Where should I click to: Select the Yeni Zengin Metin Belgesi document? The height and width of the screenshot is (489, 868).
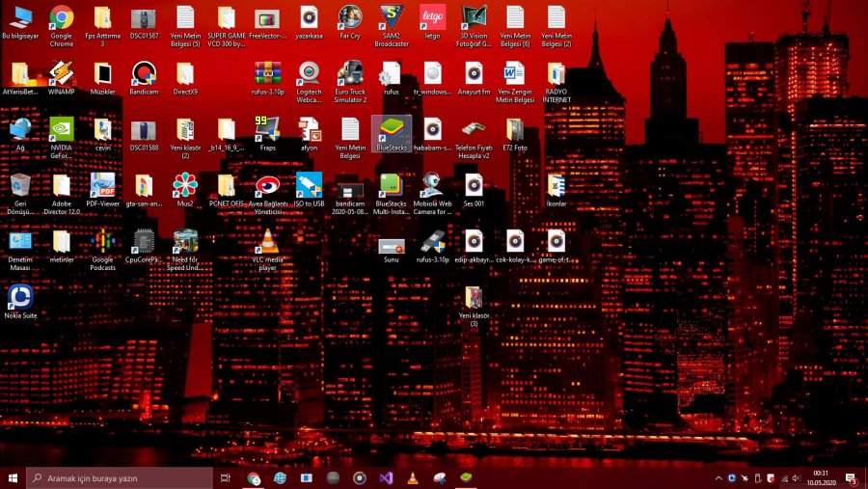pyautogui.click(x=515, y=83)
